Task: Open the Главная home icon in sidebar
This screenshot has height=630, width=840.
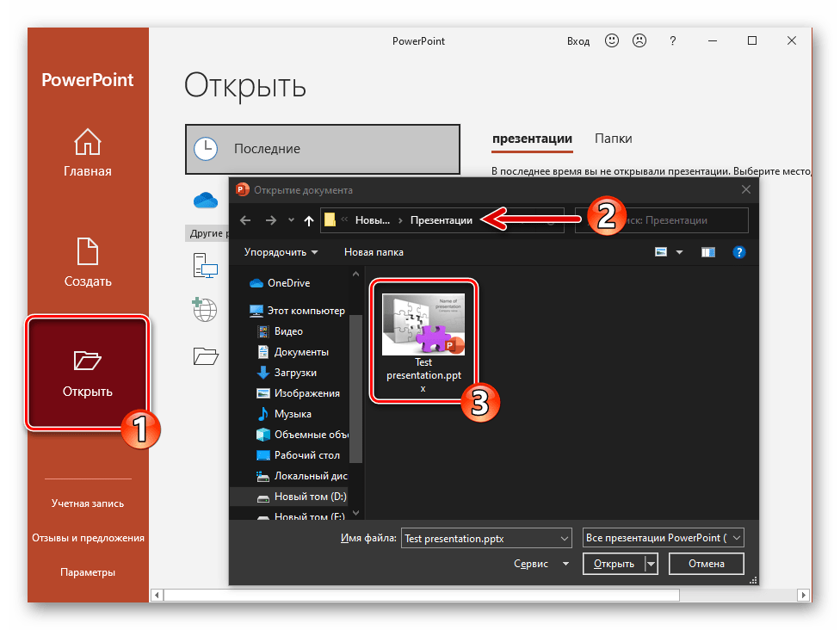Action: pos(87,142)
